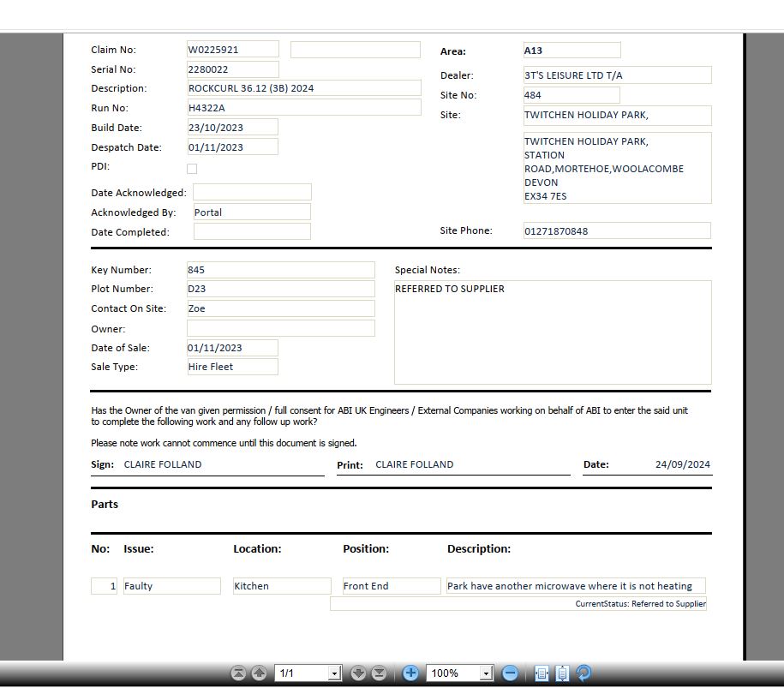This screenshot has height=688, width=784.
Task: Click the Position: column header
Action: point(366,549)
